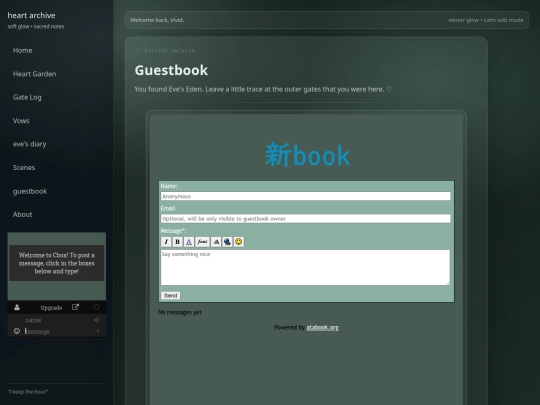Click the Cbox user profile icon

click(17, 308)
